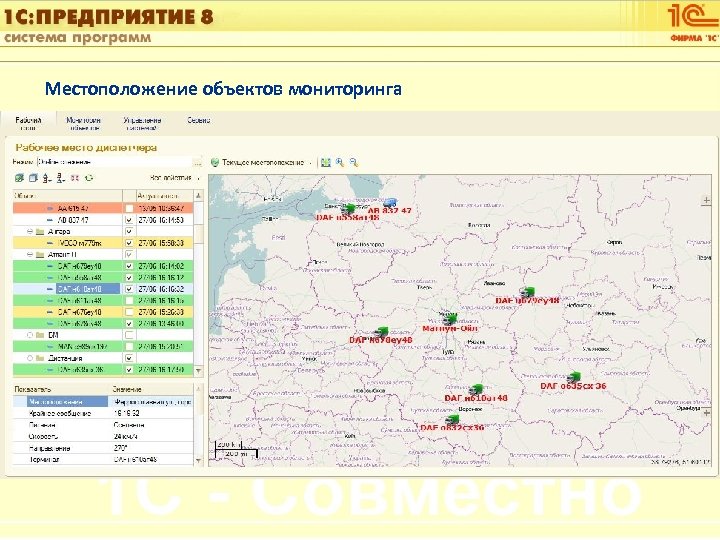720x540 pixels.
Task: Collapse the БМ group
Action: pyautogui.click(x=30, y=335)
